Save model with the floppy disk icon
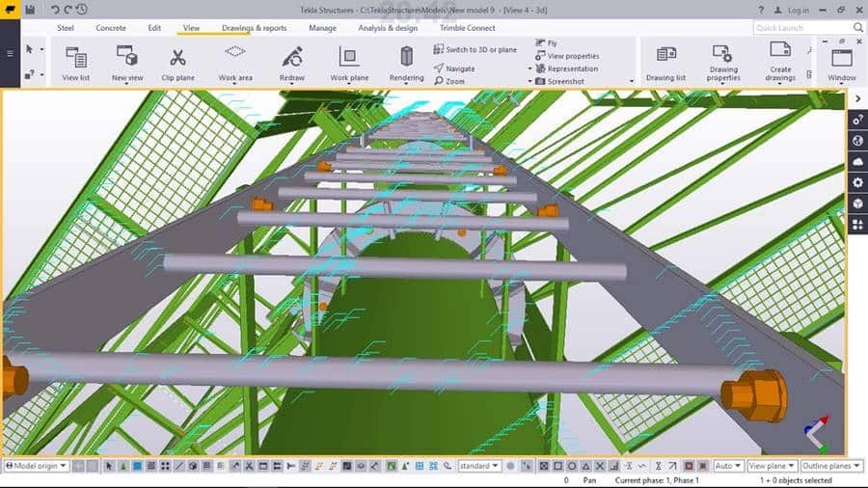Screen dimensions: 868x488 pyautogui.click(x=30, y=10)
